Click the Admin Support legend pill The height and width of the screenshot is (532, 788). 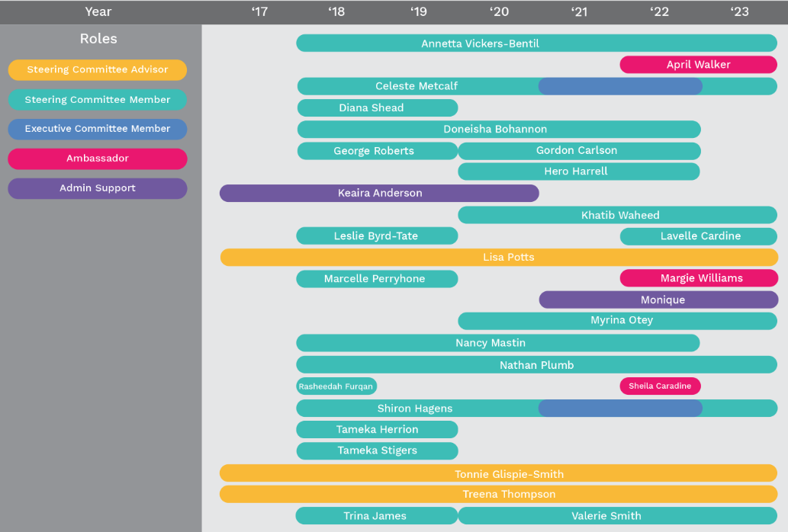click(98, 188)
